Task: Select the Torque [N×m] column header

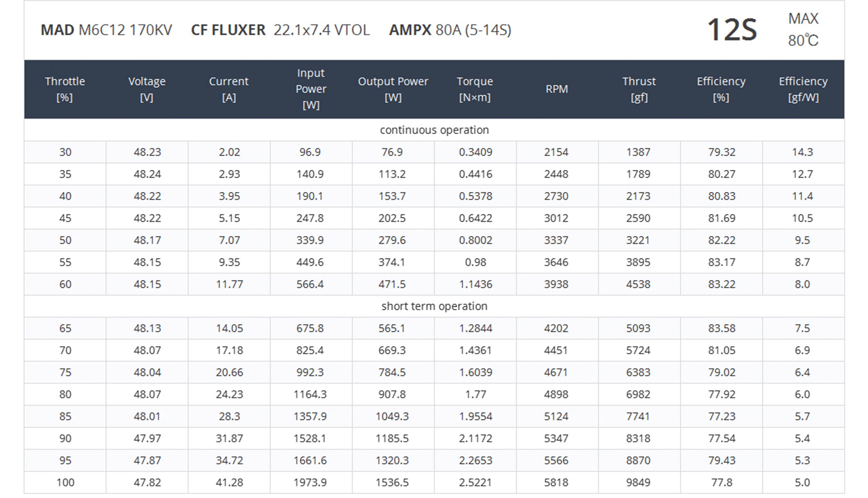Action: click(475, 89)
